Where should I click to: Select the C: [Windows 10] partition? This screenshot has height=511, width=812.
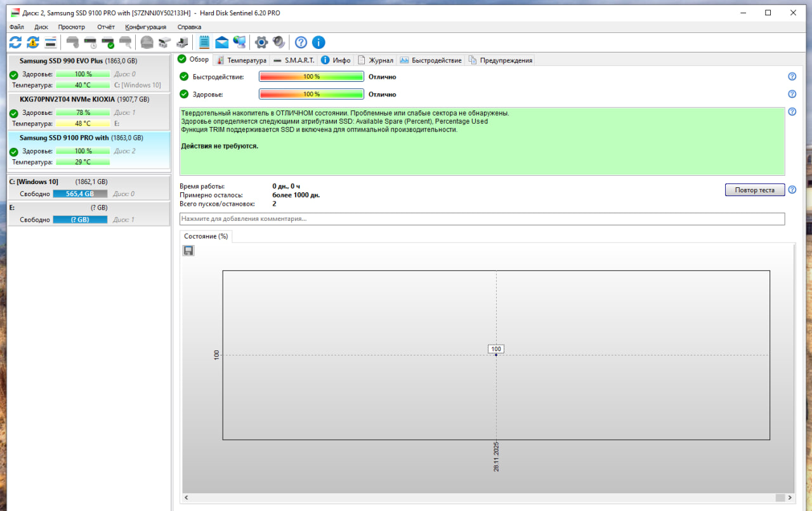pos(89,187)
